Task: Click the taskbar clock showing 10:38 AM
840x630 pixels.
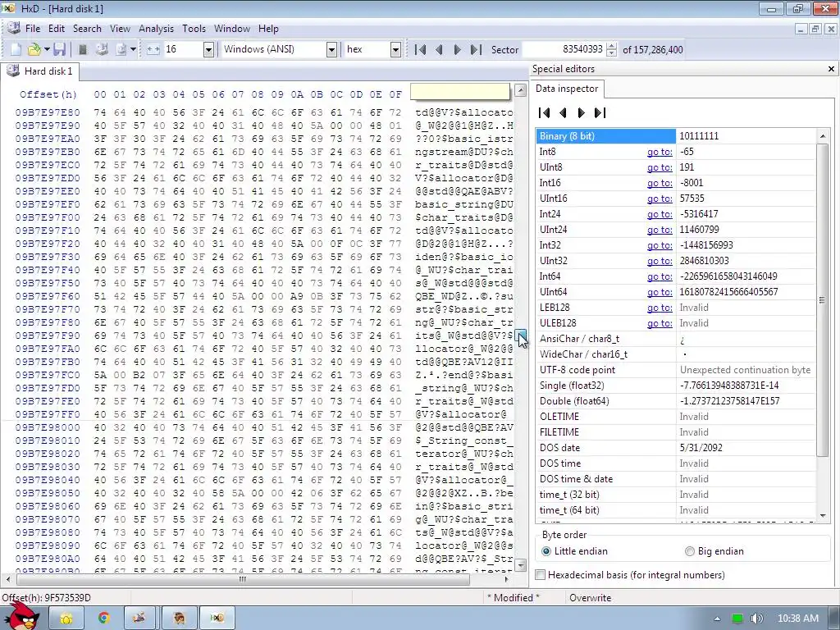Action: point(797,619)
